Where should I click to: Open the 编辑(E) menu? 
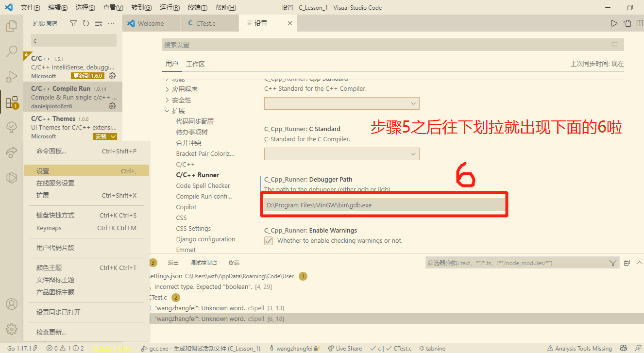pos(58,8)
